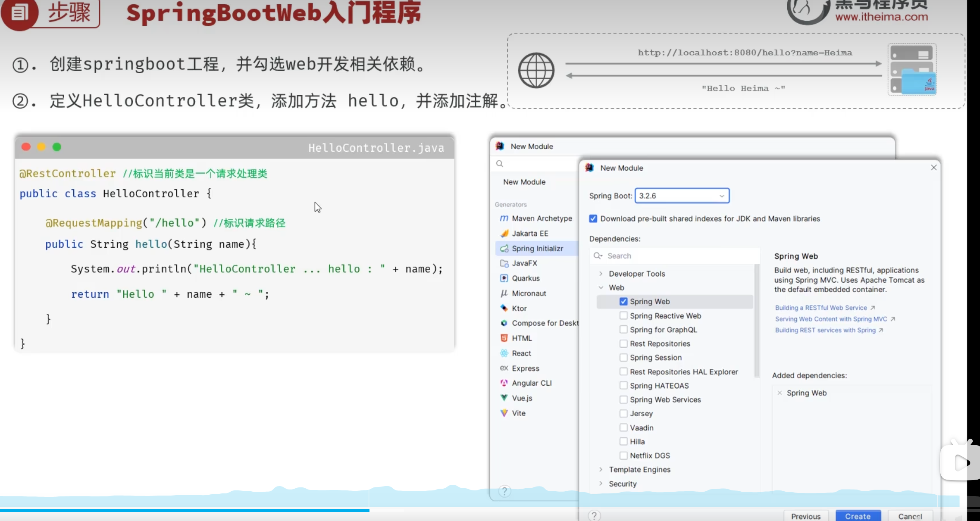Screen dimensions: 980x521
Task: Open Building a RESTful Web Service link
Action: (x=821, y=308)
